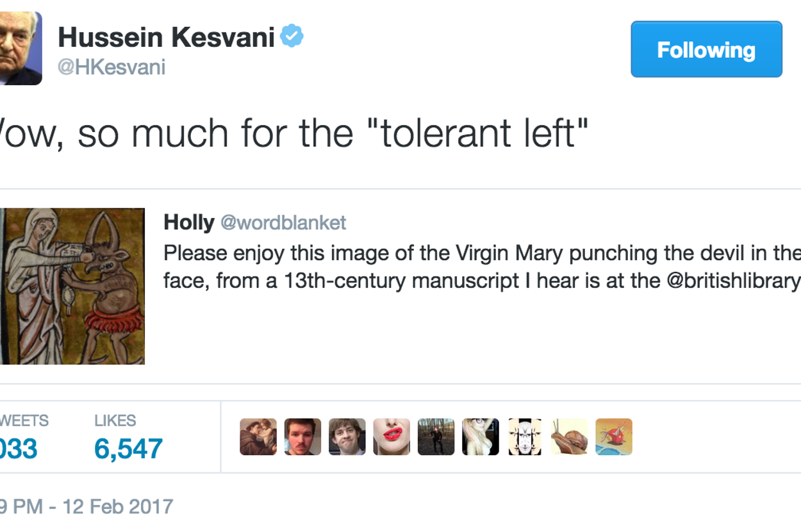Screen dimensions: 801x532
Task: Open the snail avatar in likers list
Action: coord(569,437)
